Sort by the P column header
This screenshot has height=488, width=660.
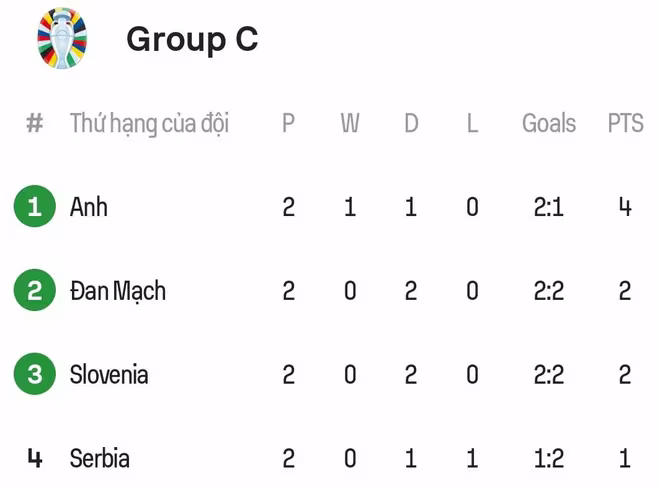pos(288,123)
